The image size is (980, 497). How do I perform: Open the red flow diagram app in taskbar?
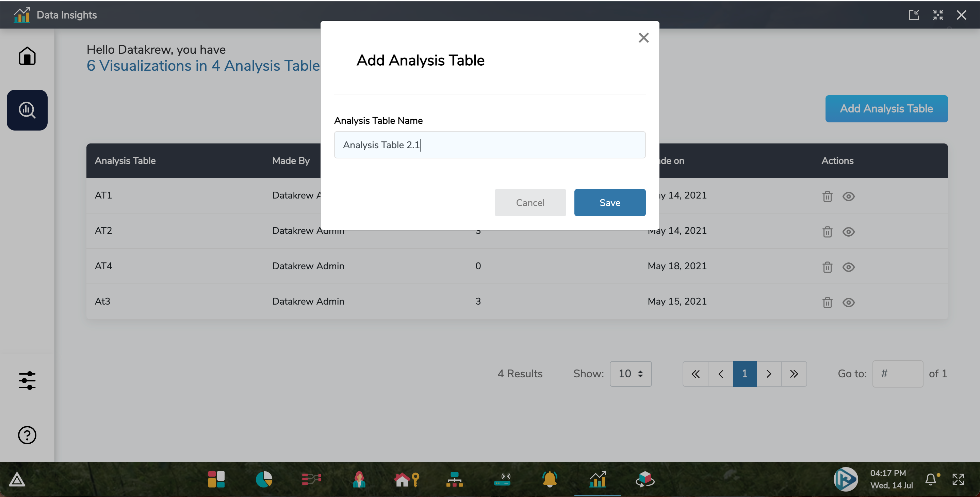coord(312,479)
